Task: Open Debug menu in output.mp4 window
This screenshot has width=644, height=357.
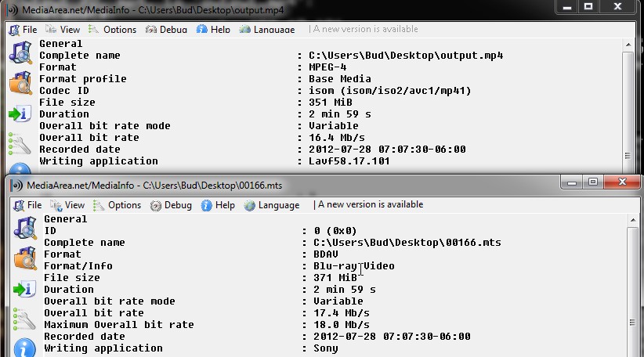Action: (166, 30)
